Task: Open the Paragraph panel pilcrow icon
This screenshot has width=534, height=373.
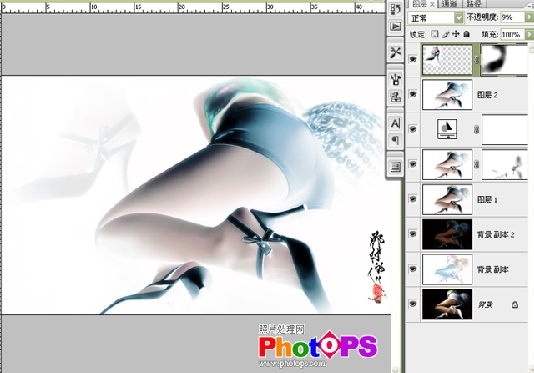Action: tap(395, 140)
